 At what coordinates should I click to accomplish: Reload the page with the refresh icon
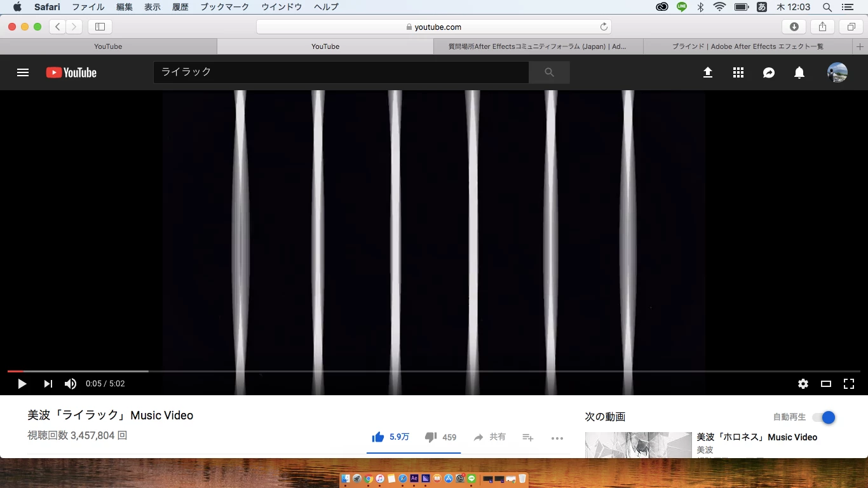(x=604, y=27)
